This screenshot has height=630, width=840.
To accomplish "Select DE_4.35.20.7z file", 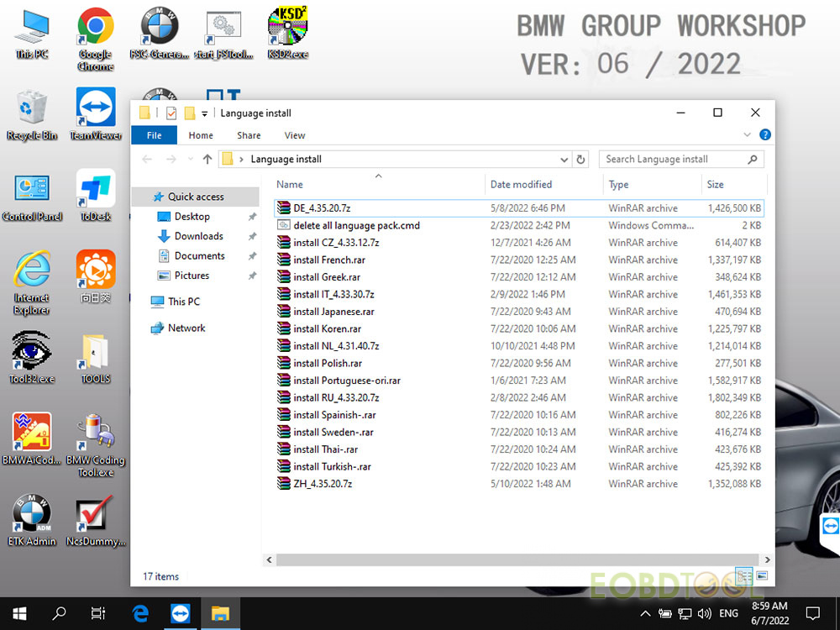I will pos(518,208).
